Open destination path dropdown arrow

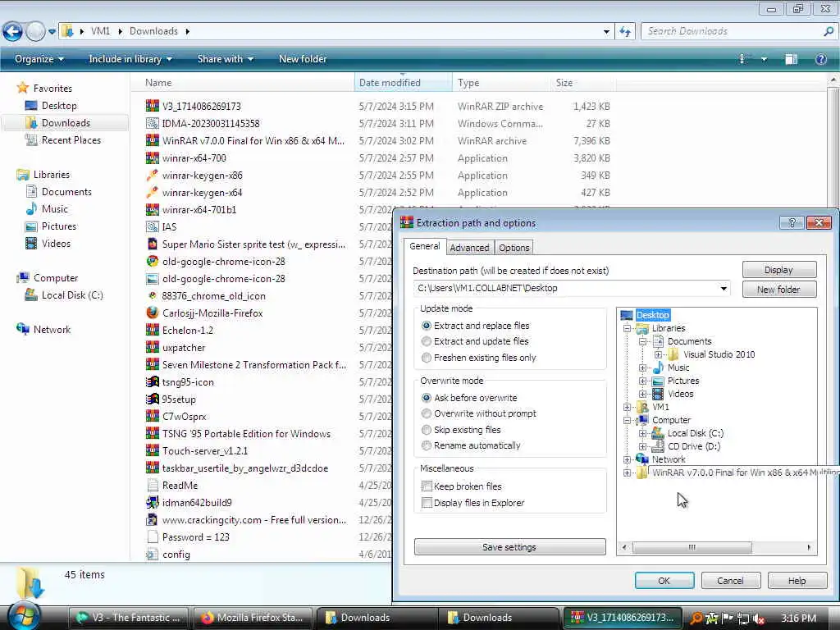[x=724, y=288]
